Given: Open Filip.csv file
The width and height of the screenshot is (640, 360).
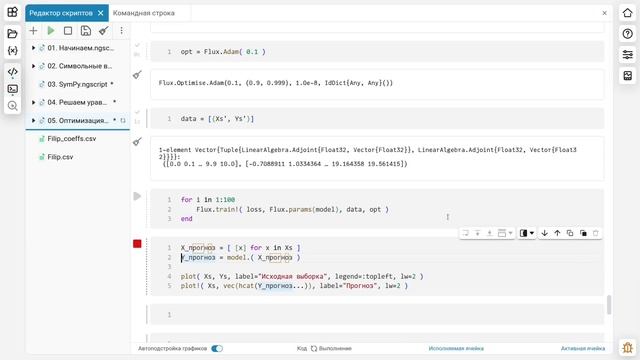Looking at the screenshot, I should 60,157.
